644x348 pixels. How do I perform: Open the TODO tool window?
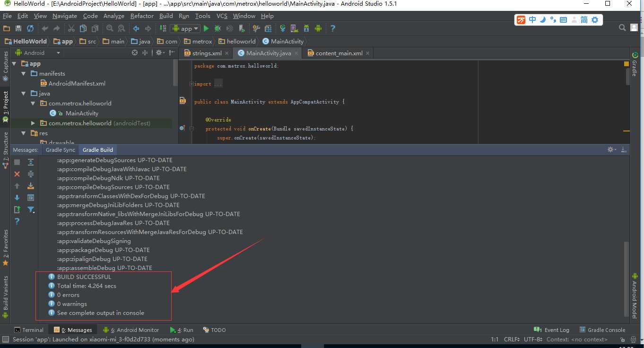click(214, 330)
